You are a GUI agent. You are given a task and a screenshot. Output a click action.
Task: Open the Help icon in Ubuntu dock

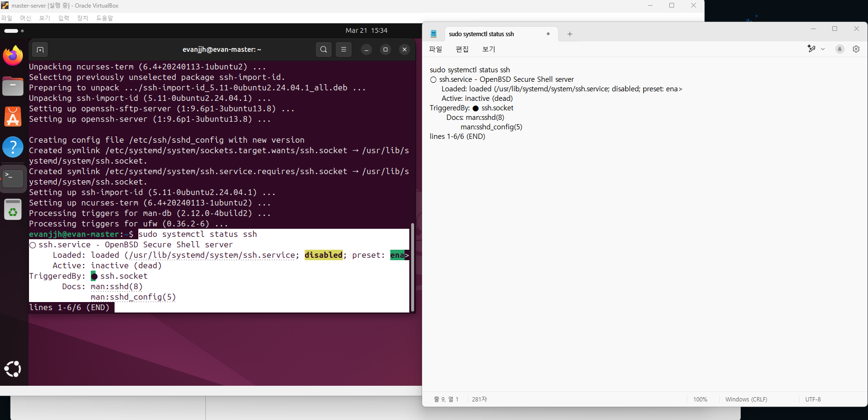(x=13, y=147)
